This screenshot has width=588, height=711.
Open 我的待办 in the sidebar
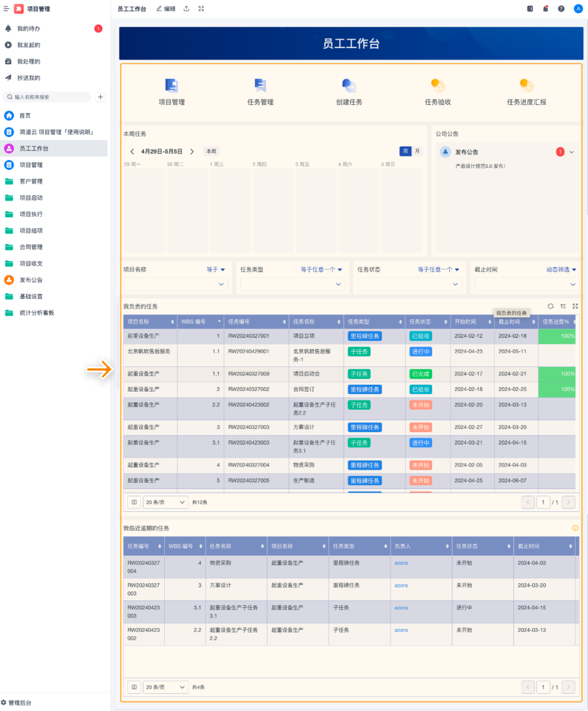coord(28,28)
